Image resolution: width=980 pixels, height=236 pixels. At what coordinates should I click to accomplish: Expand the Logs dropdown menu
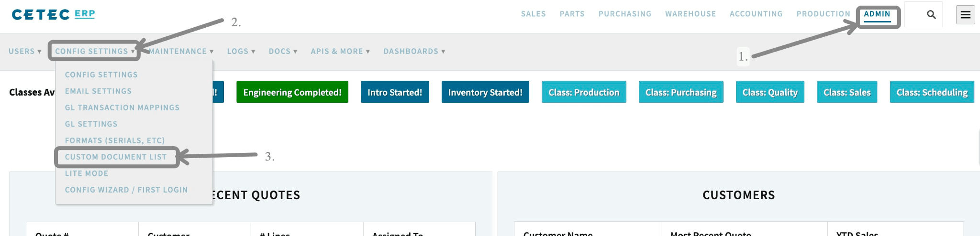tap(241, 51)
